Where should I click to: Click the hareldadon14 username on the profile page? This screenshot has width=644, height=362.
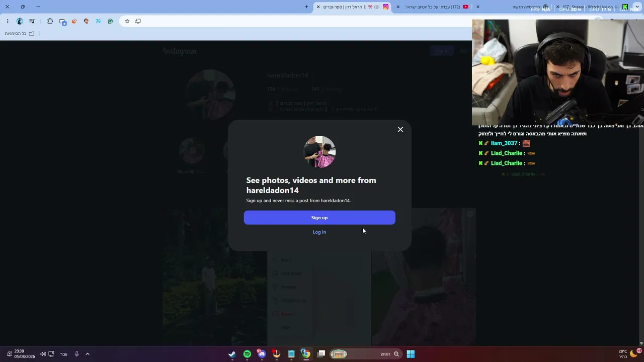(287, 75)
